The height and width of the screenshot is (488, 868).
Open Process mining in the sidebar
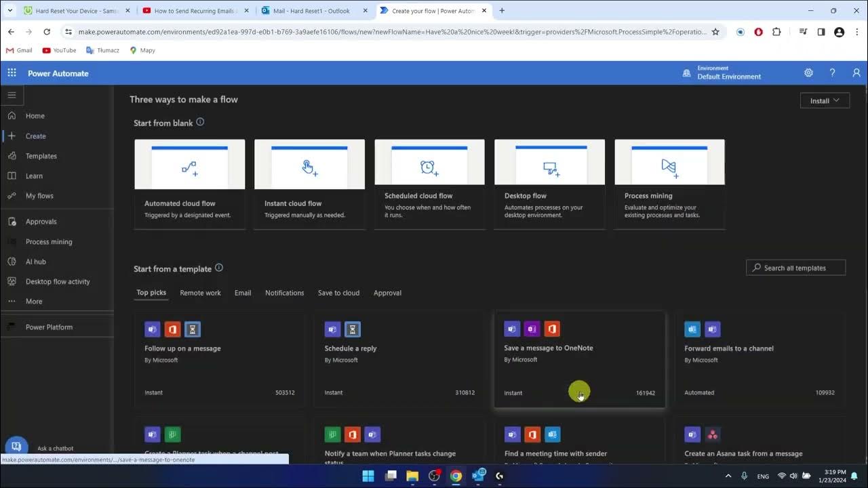(49, 241)
